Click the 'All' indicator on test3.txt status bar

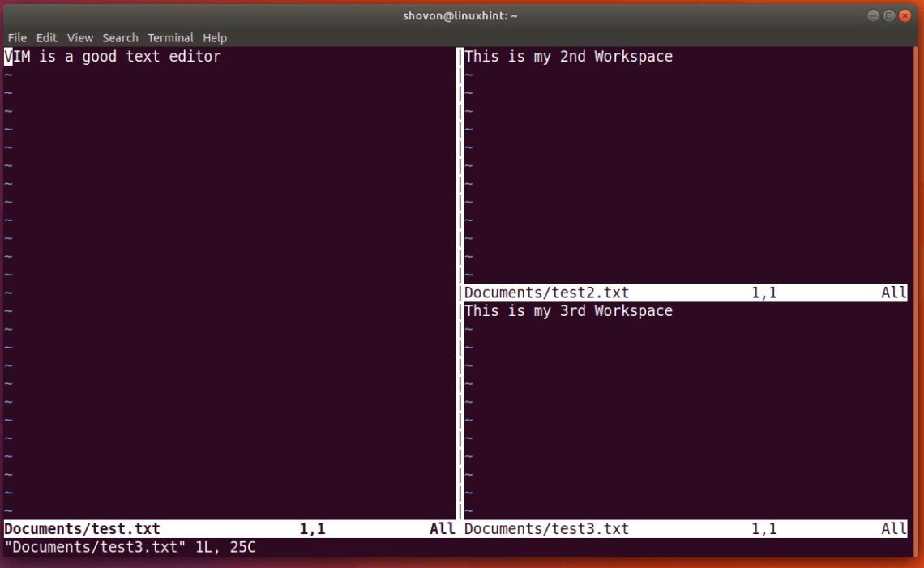click(894, 528)
